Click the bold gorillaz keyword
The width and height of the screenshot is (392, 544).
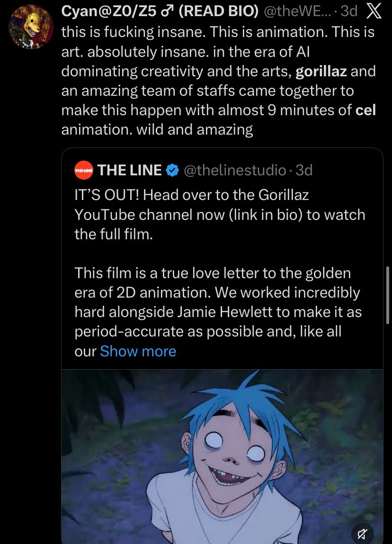(x=321, y=71)
